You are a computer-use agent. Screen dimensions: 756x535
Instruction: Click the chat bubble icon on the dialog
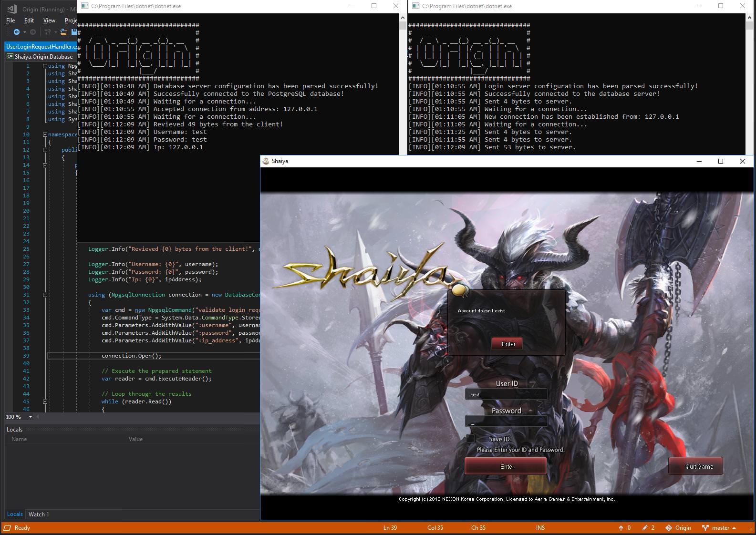coord(460,289)
